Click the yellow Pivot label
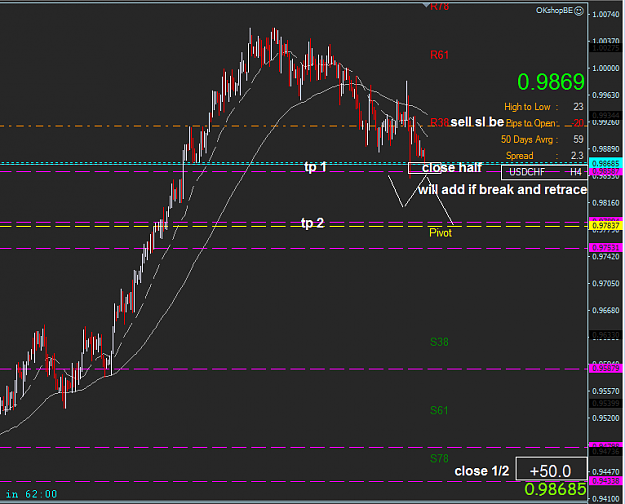Image resolution: width=625 pixels, height=504 pixels. click(x=440, y=233)
